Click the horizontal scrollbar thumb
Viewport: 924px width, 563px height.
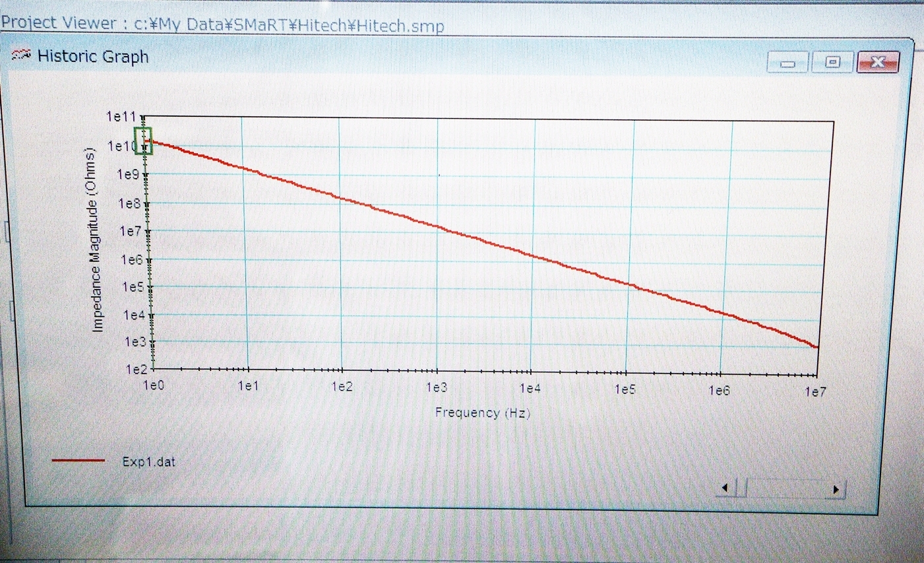pos(741,489)
